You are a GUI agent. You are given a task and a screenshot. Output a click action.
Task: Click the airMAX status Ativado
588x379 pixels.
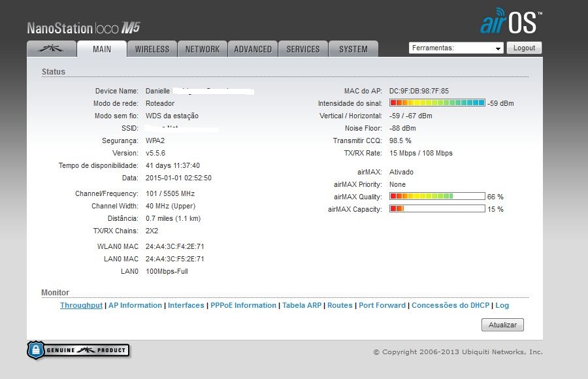click(x=401, y=172)
